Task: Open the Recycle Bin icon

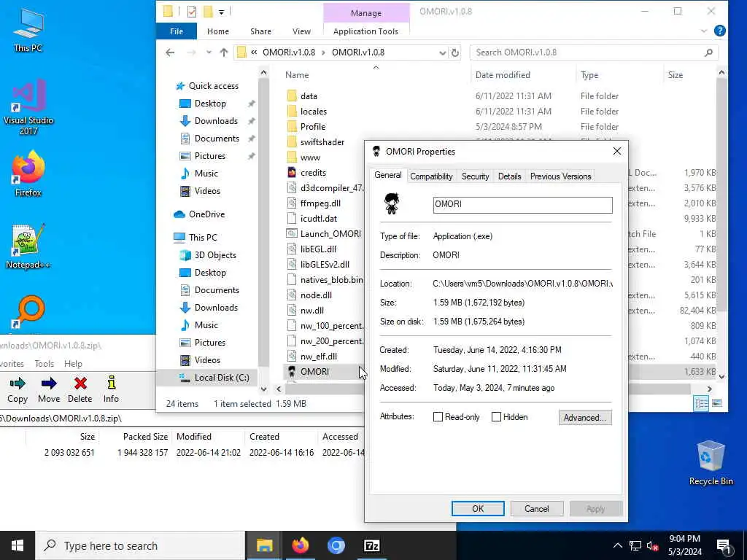Action: (x=711, y=463)
